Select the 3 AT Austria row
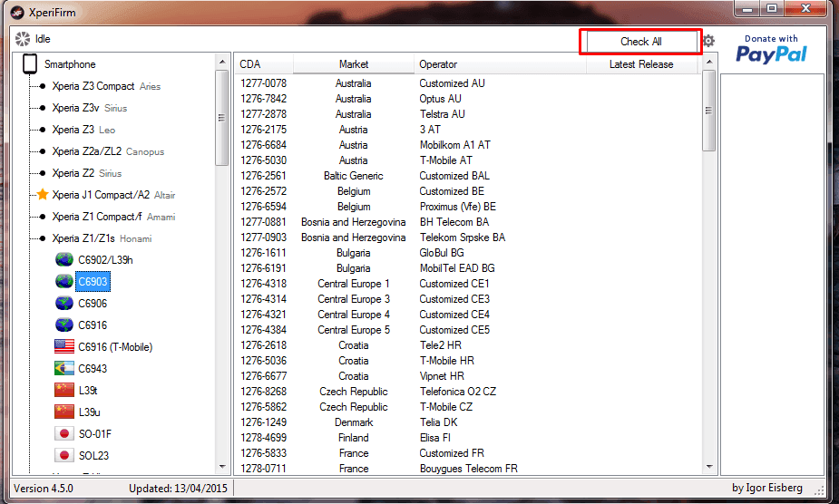The image size is (839, 504). coord(468,130)
